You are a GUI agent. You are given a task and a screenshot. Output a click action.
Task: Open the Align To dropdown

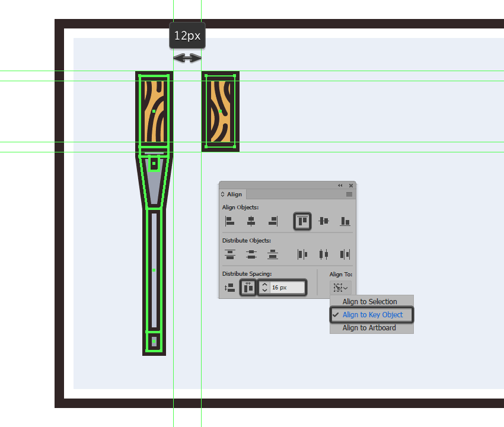(x=340, y=288)
